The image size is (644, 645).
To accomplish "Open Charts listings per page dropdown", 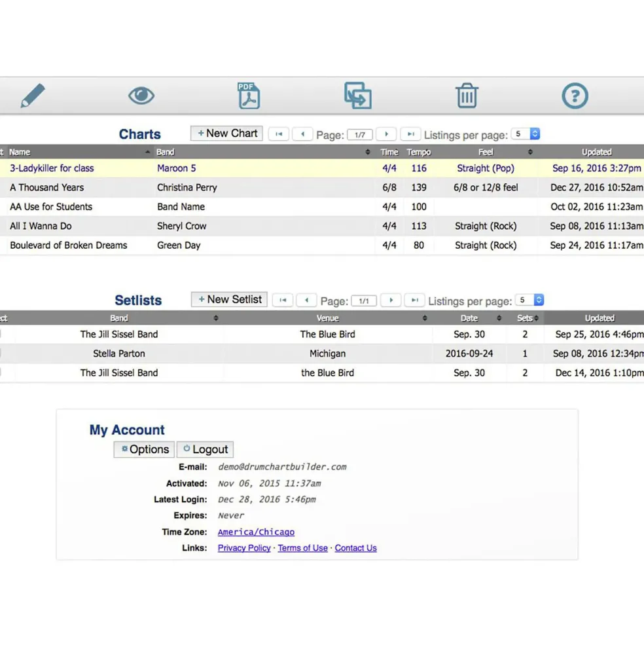I will (x=525, y=134).
